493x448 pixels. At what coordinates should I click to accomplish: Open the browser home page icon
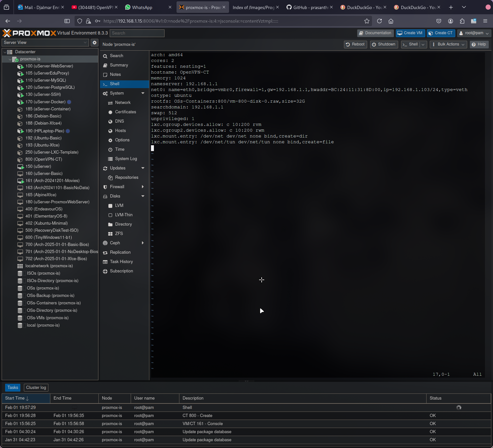pyautogui.click(x=391, y=21)
